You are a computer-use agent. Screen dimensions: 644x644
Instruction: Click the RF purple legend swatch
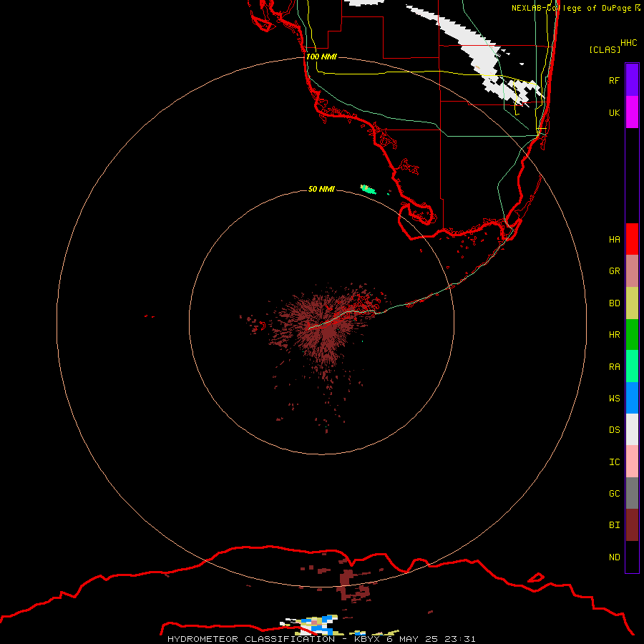[x=632, y=80]
